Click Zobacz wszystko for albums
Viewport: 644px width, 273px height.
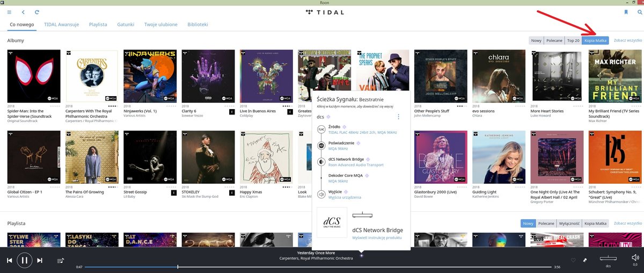click(x=627, y=40)
